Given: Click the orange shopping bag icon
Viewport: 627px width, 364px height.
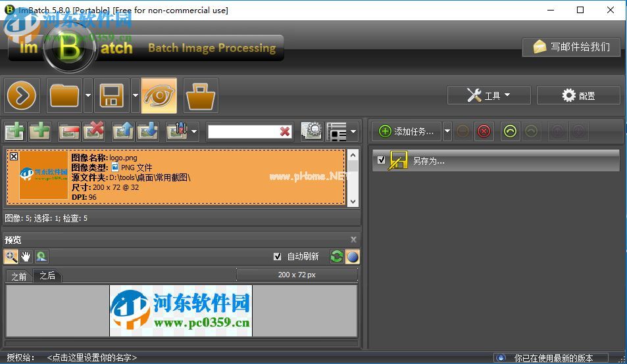Looking at the screenshot, I should [201, 96].
